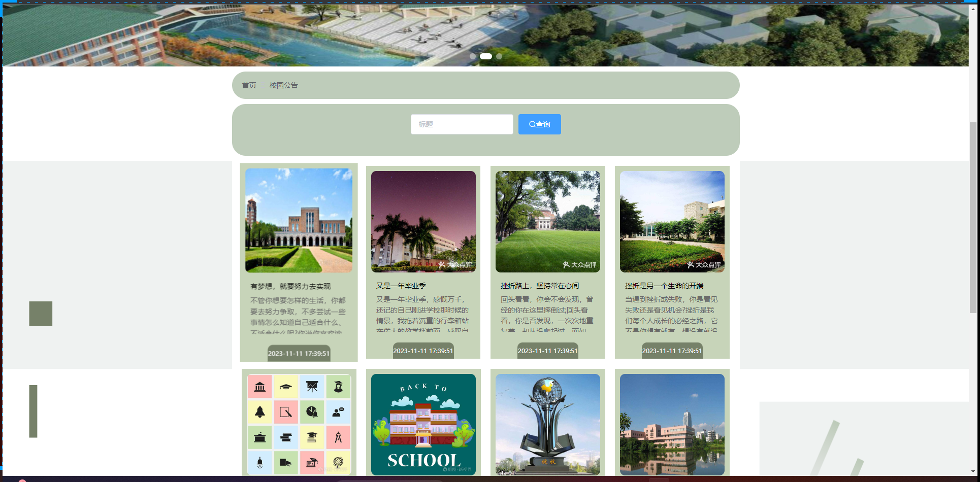The image size is (980, 482).
Task: Click the title 又是一年毕业季
Action: [x=401, y=286]
